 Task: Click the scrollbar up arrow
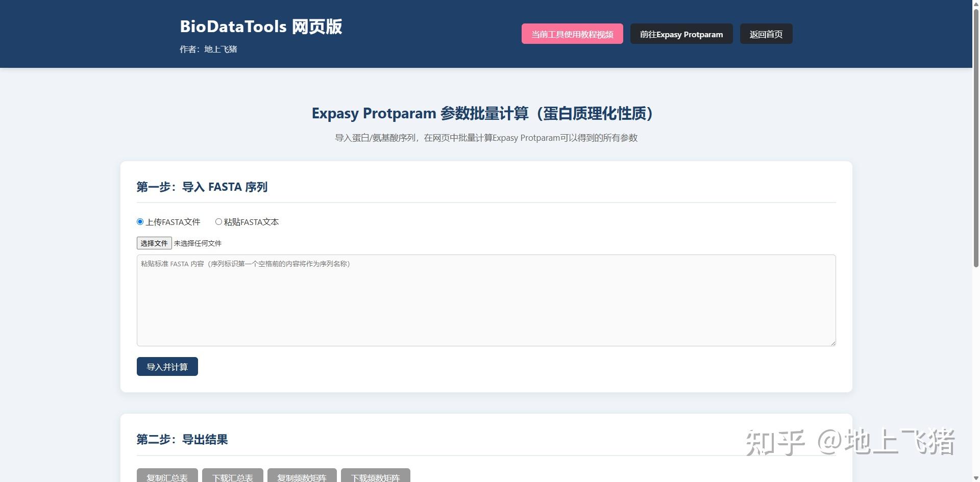tap(976, 4)
